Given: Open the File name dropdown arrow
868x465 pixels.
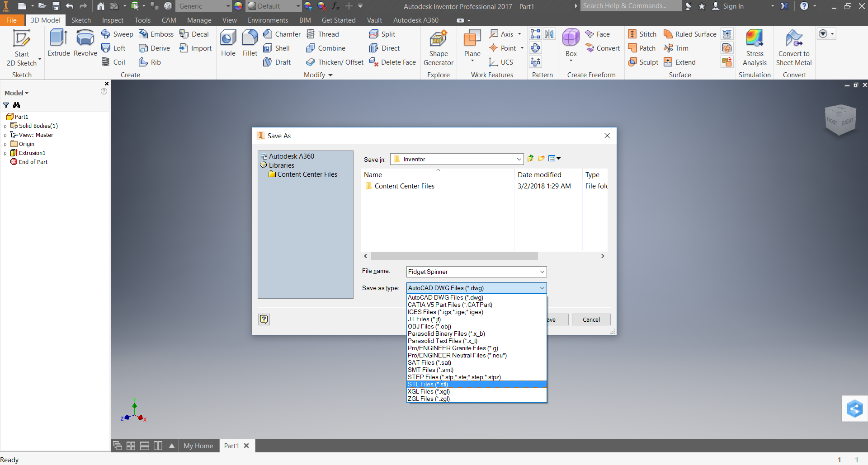Looking at the screenshot, I should (x=542, y=272).
